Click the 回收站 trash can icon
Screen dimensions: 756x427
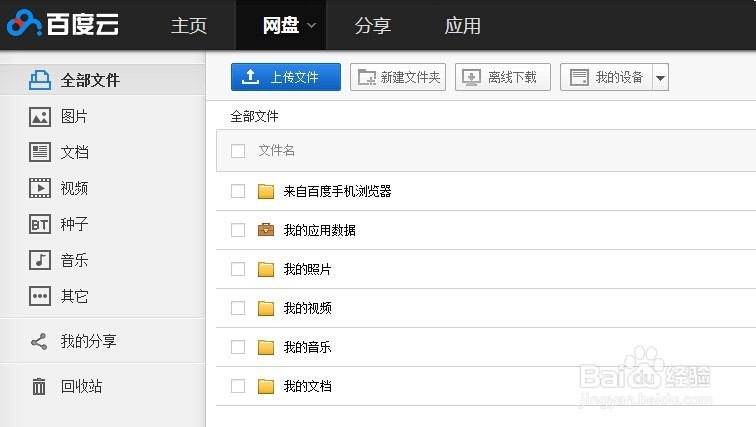click(39, 386)
